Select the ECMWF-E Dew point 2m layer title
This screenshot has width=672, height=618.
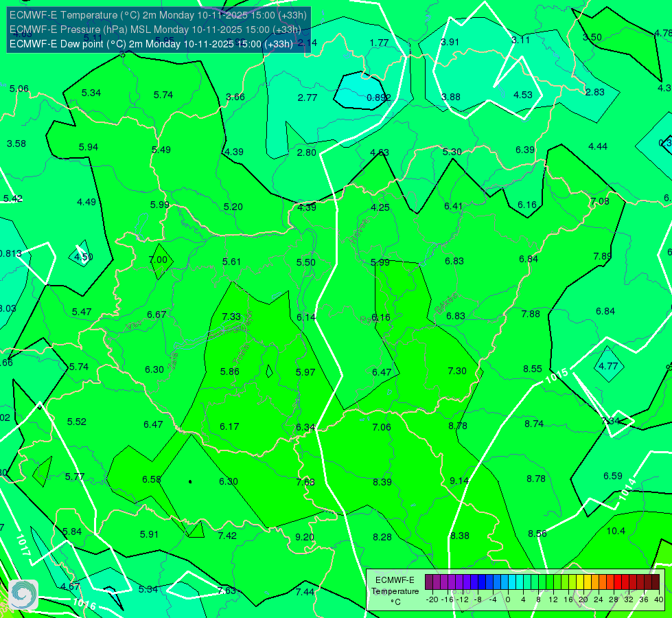click(151, 44)
